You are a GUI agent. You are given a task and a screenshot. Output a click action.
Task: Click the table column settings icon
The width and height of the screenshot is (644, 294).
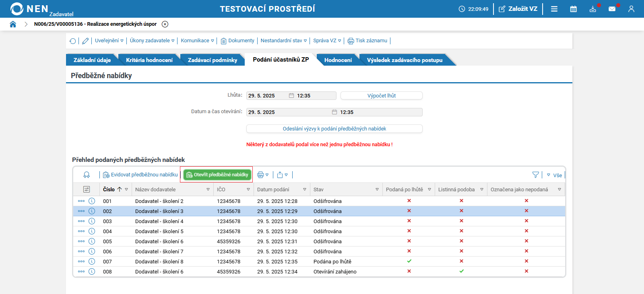pos(87,189)
